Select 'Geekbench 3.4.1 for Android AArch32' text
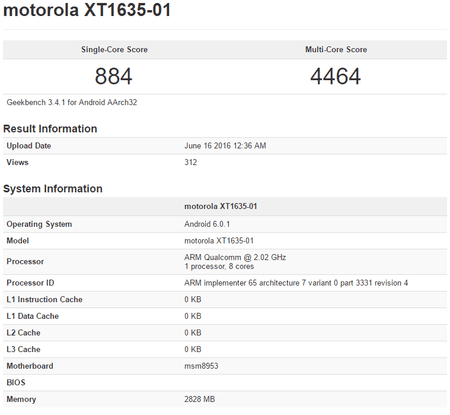This screenshot has height=415, width=450. pos(72,102)
